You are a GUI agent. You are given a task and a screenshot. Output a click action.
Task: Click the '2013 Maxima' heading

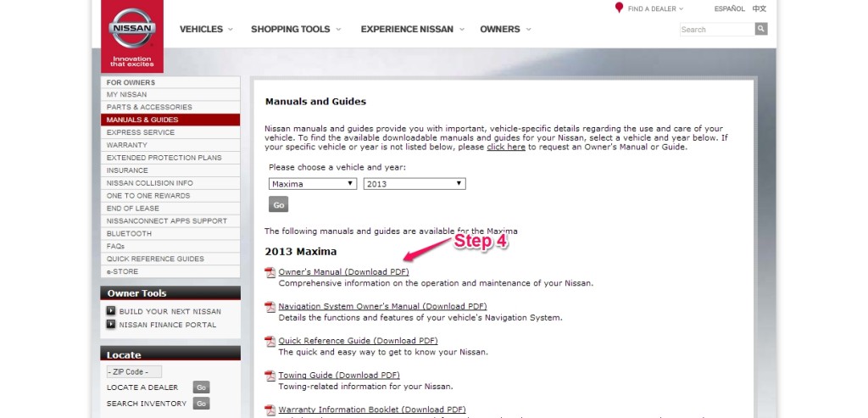301,251
